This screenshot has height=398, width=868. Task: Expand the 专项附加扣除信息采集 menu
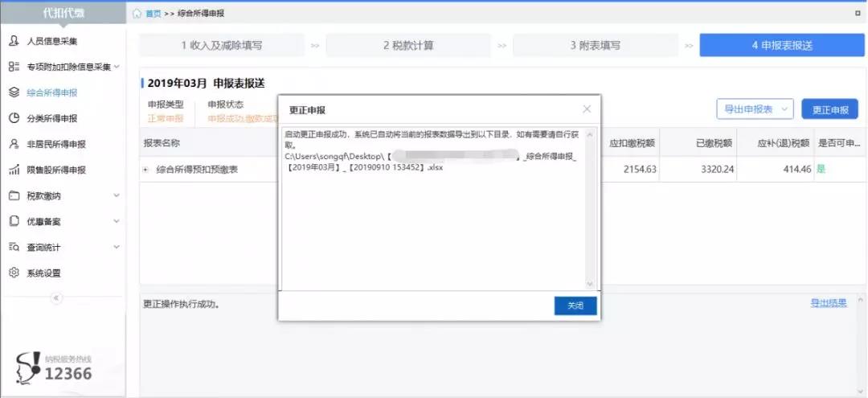point(117,67)
